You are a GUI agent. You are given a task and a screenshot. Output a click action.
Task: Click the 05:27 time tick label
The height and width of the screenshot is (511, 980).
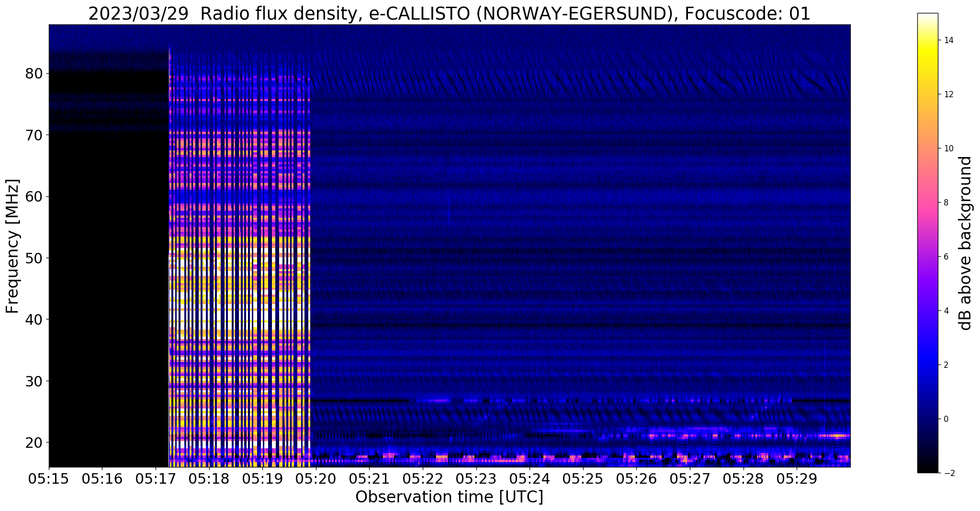690,477
